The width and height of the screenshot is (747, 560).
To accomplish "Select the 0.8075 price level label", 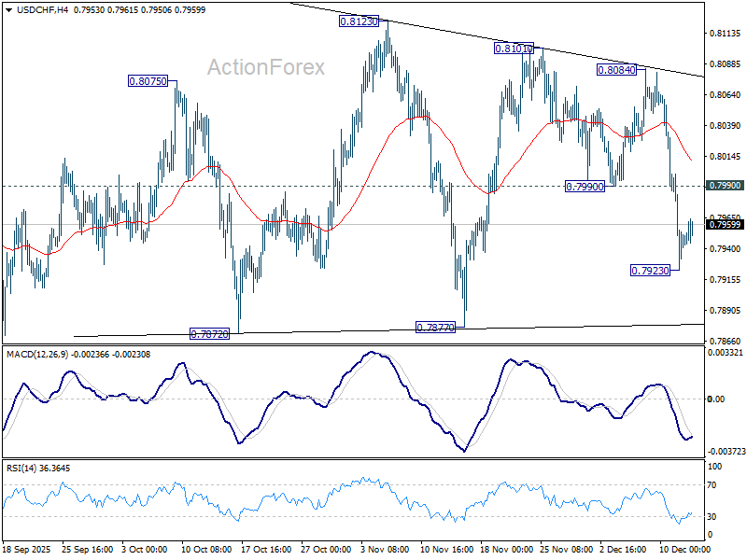I will [146, 82].
